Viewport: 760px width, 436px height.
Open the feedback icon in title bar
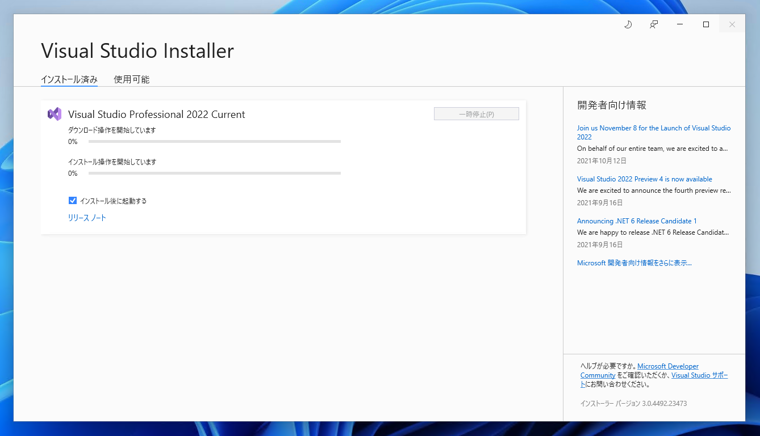pos(654,24)
